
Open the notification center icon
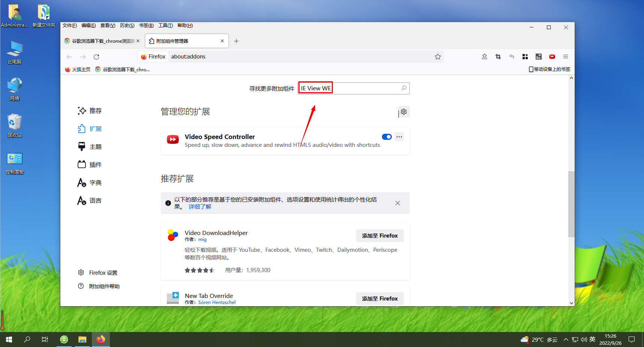(x=632, y=340)
